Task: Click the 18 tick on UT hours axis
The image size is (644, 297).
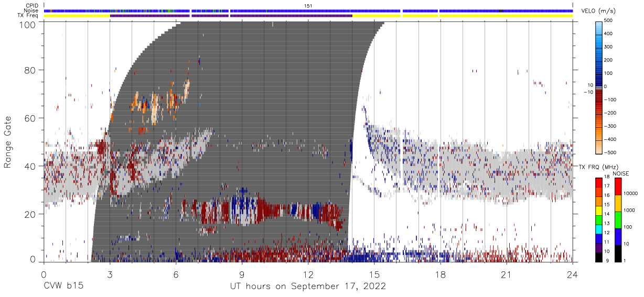Action: point(441,274)
